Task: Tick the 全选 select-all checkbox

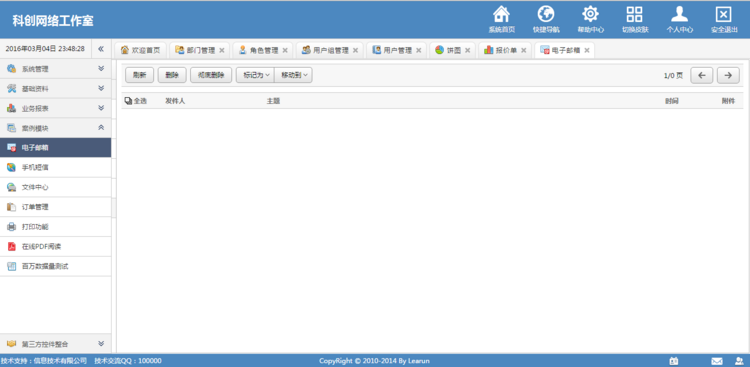Action: coord(128,101)
